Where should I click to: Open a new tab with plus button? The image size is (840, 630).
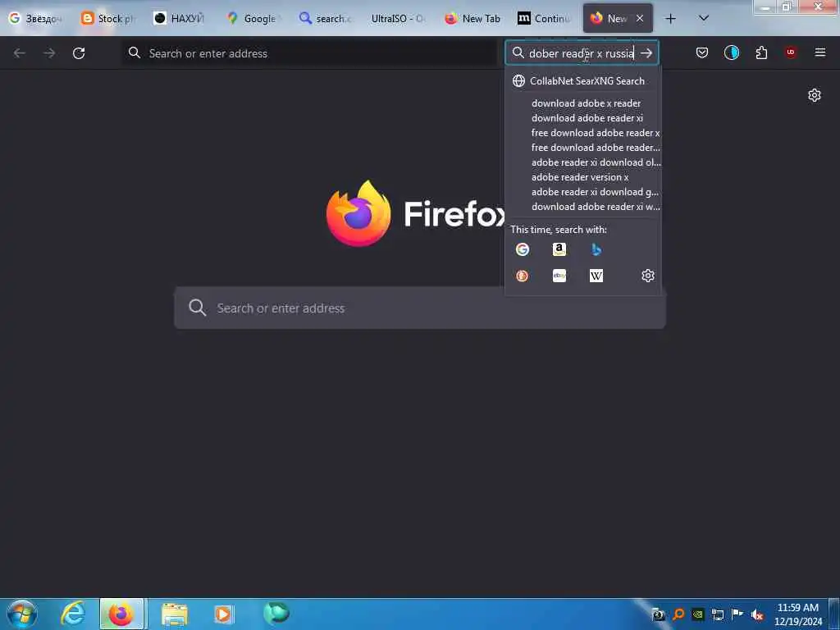pyautogui.click(x=670, y=19)
